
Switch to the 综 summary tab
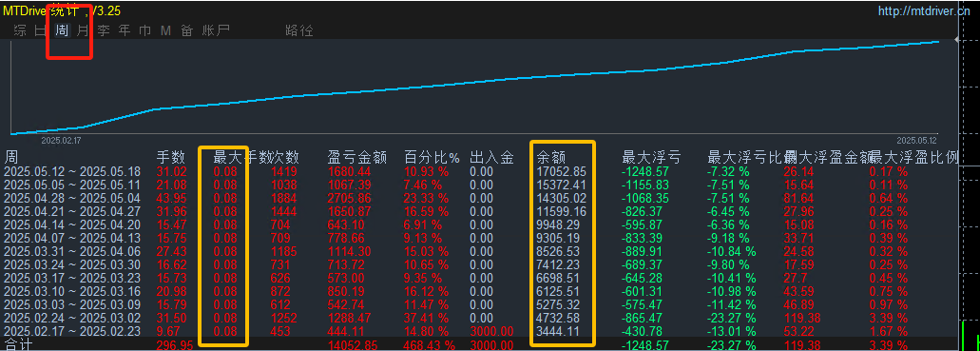20,30
